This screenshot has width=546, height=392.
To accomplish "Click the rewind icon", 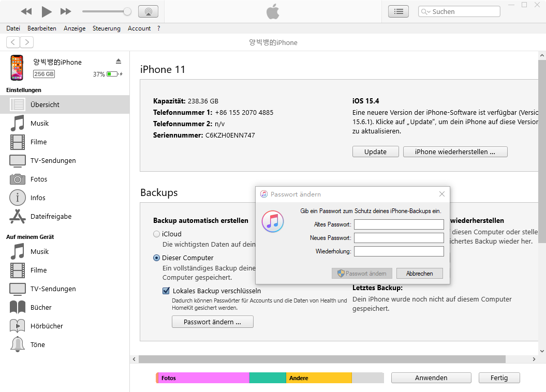I will point(26,11).
